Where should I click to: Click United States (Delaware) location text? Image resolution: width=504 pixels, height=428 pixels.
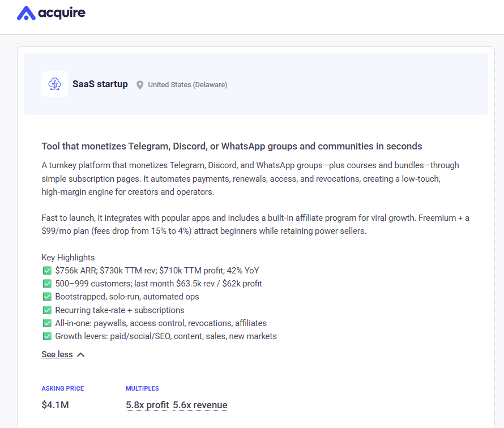[x=187, y=85]
